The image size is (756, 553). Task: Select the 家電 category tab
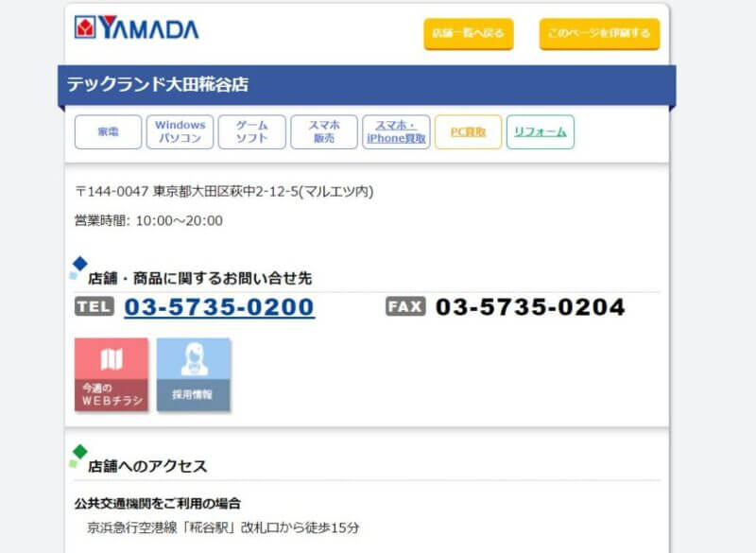coord(108,131)
